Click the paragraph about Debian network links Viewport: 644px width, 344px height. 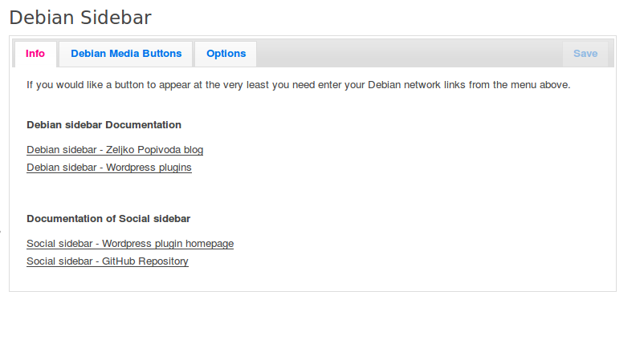tap(299, 85)
